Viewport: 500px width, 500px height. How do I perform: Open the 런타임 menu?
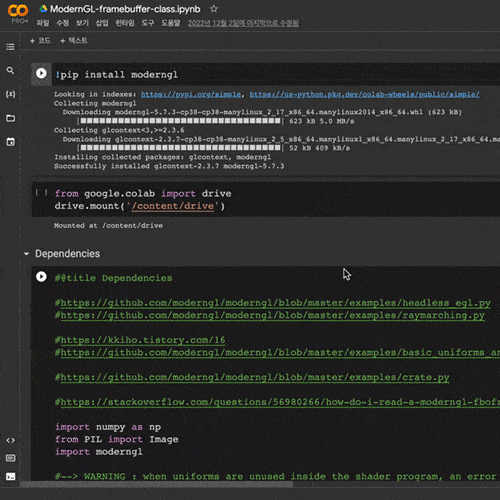point(125,23)
